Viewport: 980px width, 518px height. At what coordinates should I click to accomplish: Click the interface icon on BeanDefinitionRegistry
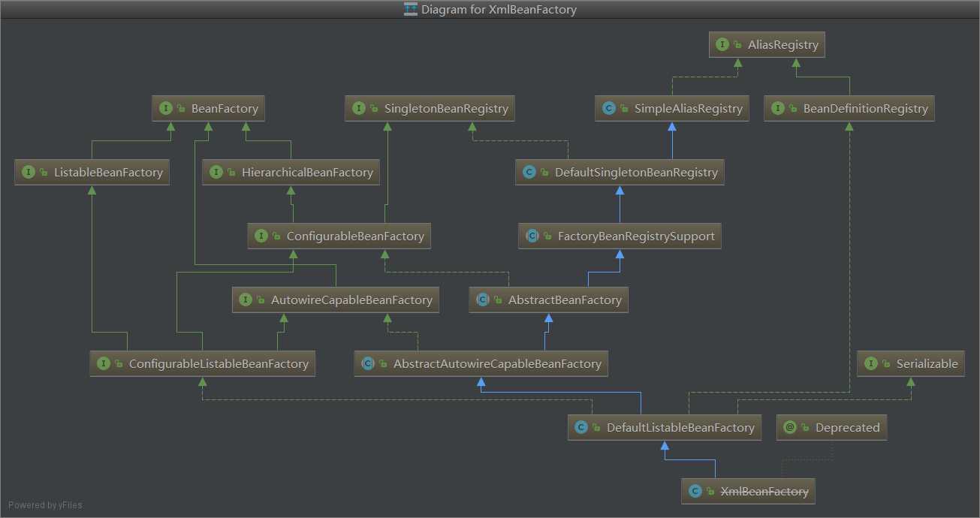click(778, 109)
